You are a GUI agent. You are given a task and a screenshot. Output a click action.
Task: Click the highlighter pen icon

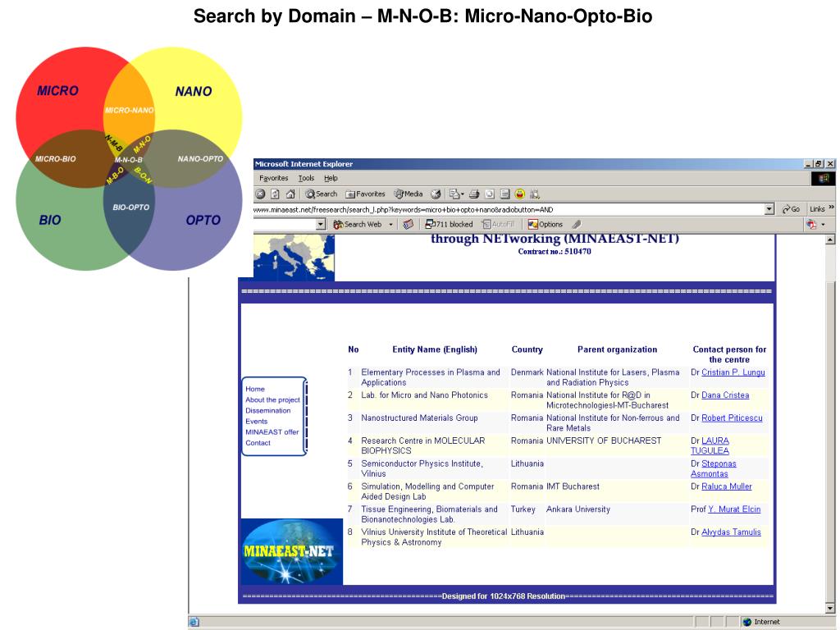[x=576, y=225]
